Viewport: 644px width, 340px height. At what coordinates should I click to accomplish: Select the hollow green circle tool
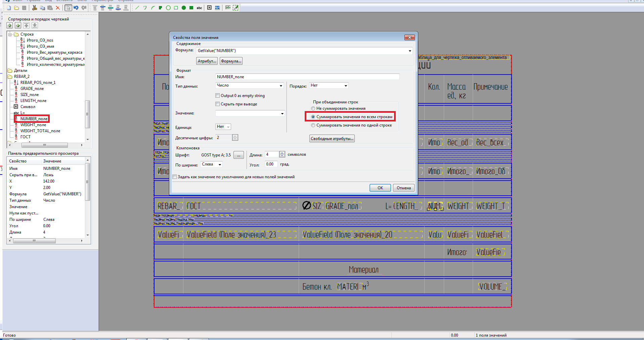tap(168, 8)
